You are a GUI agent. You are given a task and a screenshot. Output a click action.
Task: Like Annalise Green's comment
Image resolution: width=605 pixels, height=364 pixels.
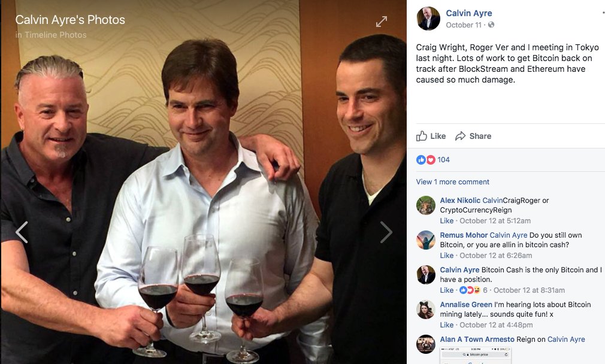coord(447,325)
